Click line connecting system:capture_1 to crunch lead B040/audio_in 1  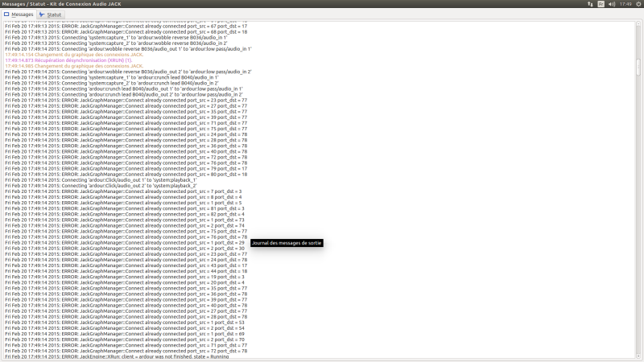click(x=112, y=77)
